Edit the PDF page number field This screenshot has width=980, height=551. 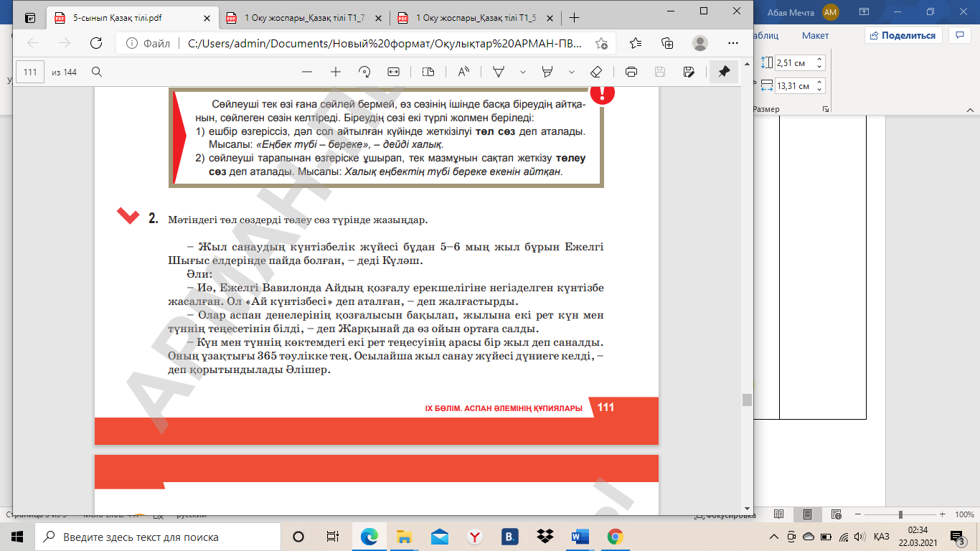[x=30, y=72]
